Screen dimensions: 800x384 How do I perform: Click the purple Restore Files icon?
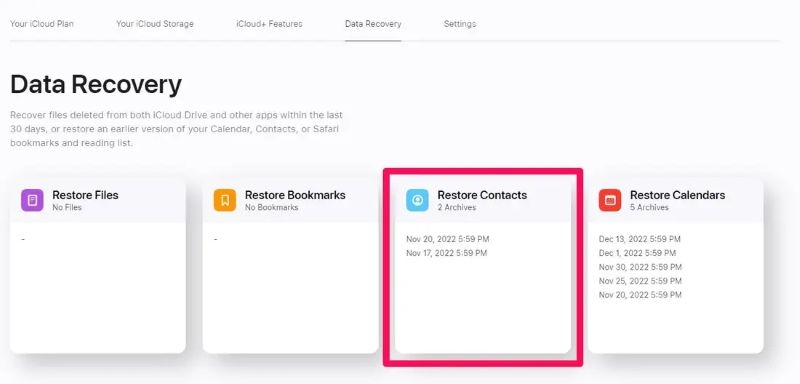pos(32,200)
